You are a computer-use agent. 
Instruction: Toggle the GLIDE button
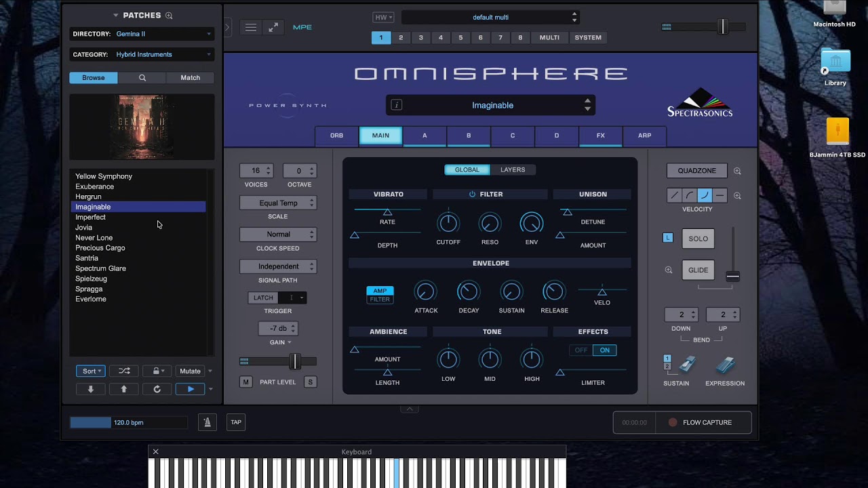pos(698,270)
